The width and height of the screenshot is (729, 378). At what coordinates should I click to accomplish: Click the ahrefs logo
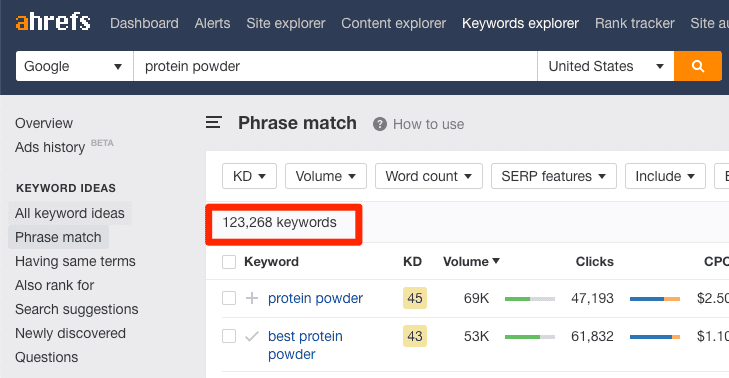(x=53, y=22)
